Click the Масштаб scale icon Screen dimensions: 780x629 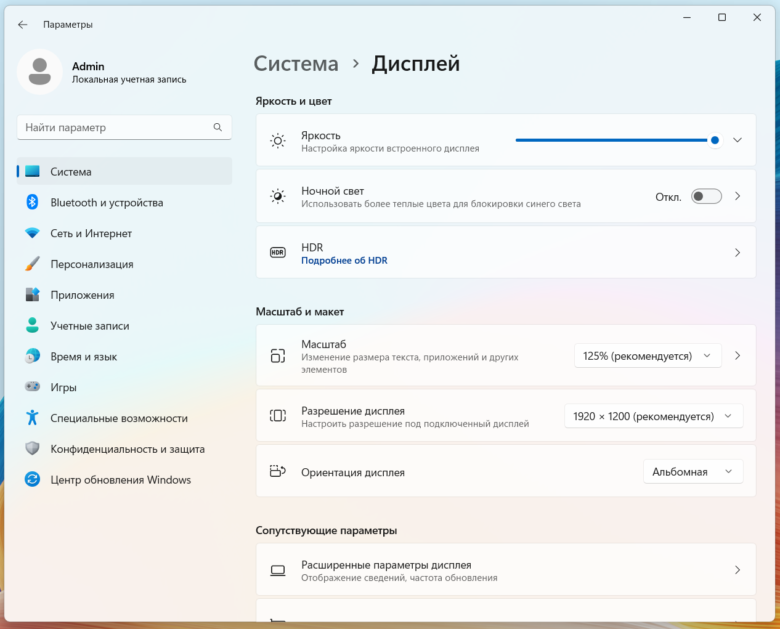pyautogui.click(x=278, y=356)
